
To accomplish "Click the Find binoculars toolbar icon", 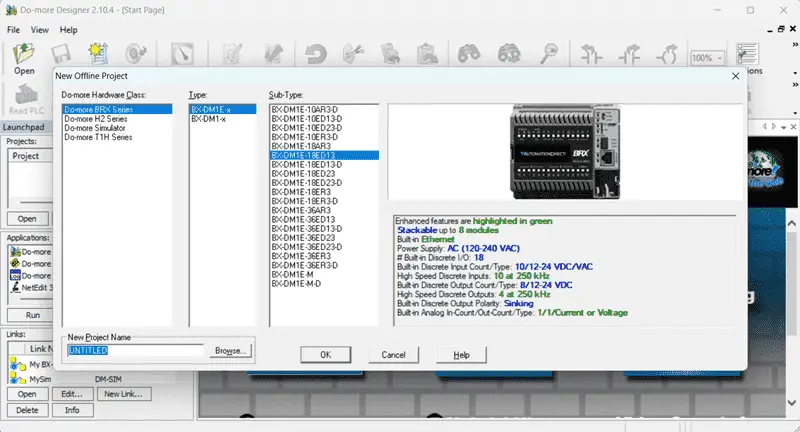I will (468, 54).
